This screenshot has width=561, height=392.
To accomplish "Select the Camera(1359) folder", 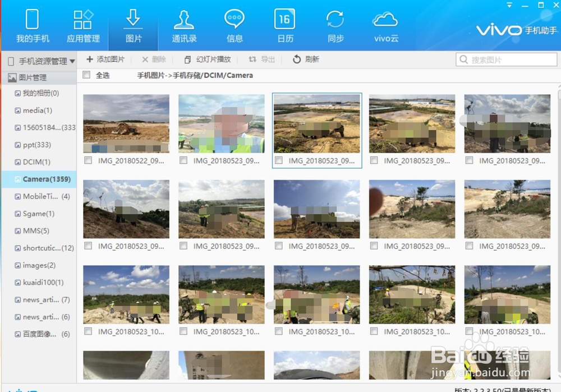I will 39,179.
